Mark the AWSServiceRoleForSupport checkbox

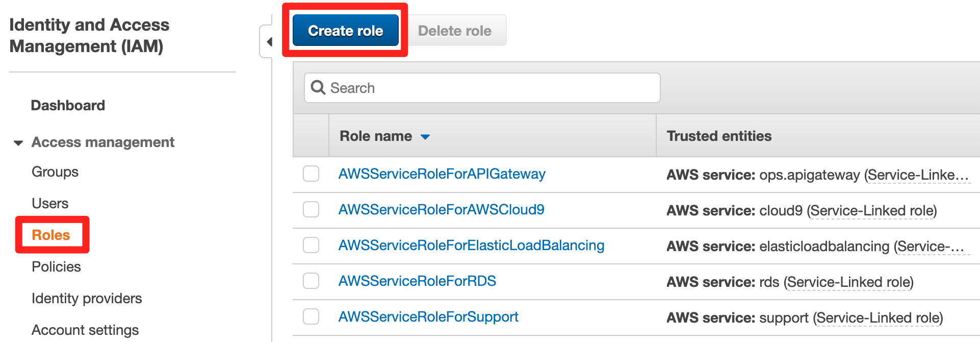pyautogui.click(x=311, y=316)
